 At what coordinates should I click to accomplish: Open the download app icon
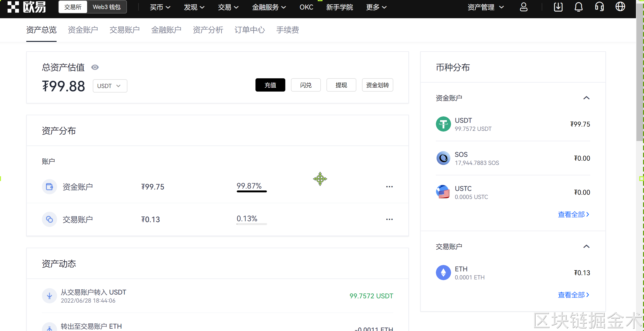[558, 7]
